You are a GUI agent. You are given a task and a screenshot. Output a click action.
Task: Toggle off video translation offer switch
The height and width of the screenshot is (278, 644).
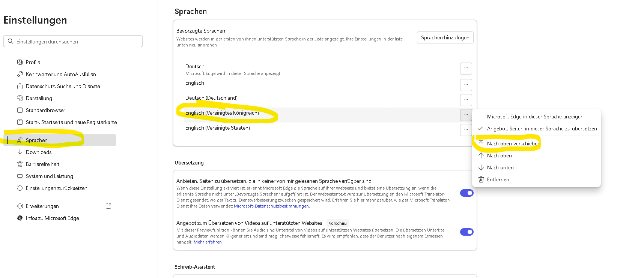[x=467, y=232]
